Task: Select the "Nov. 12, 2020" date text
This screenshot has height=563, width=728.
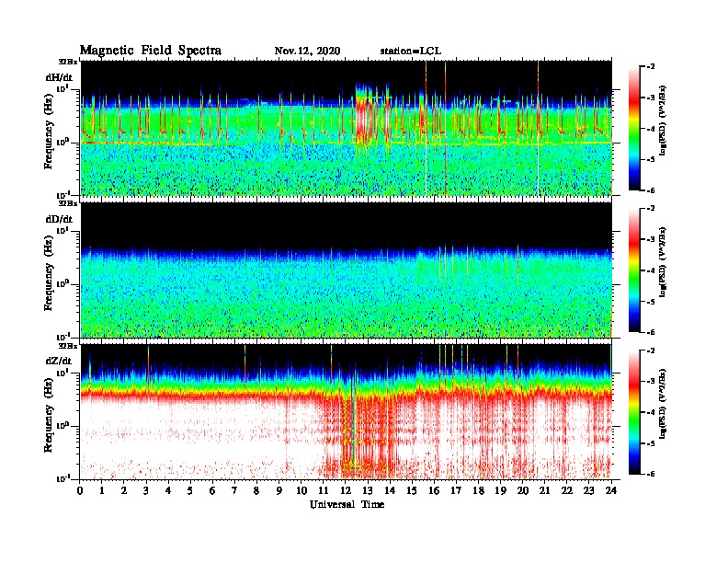Action: point(307,52)
